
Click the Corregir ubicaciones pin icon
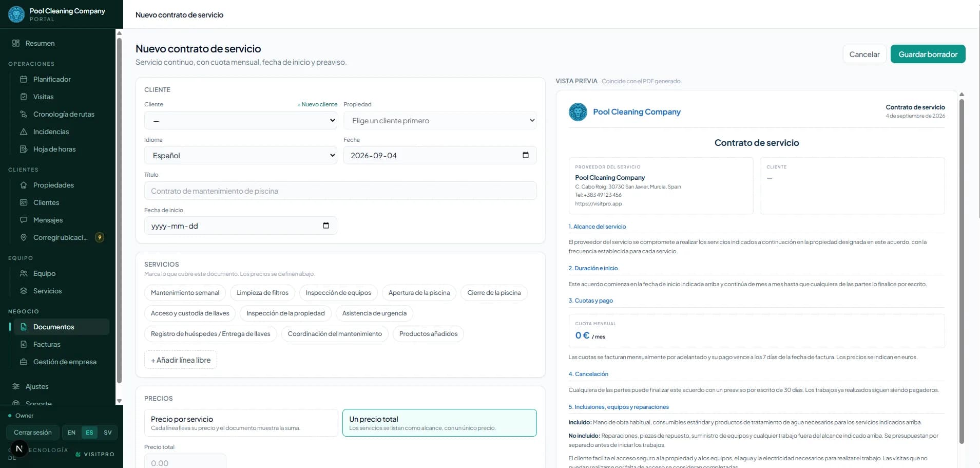[24, 237]
